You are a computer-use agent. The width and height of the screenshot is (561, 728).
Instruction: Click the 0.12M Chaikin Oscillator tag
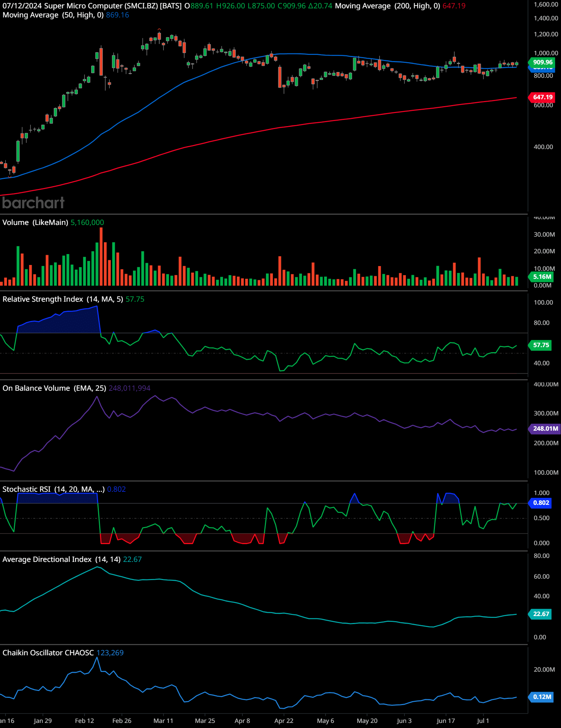click(x=541, y=697)
